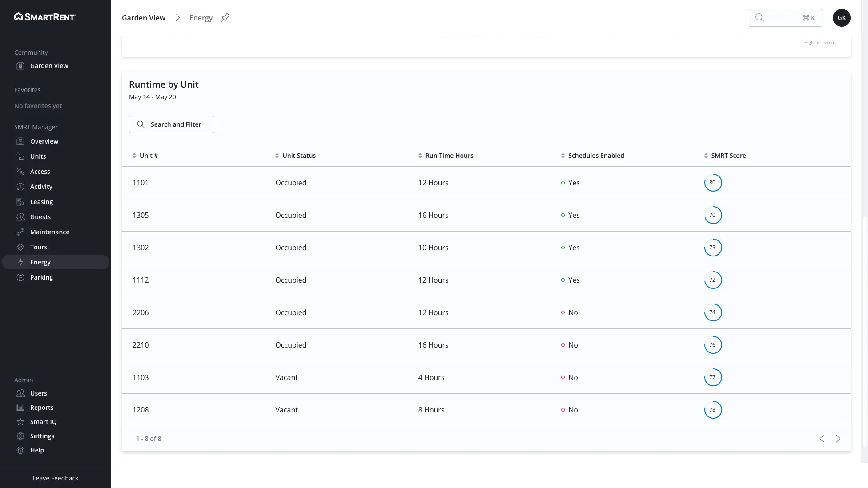Click 'Yes' schedule status for unit 1112
Image resolution: width=868 pixels, height=488 pixels.
571,280
